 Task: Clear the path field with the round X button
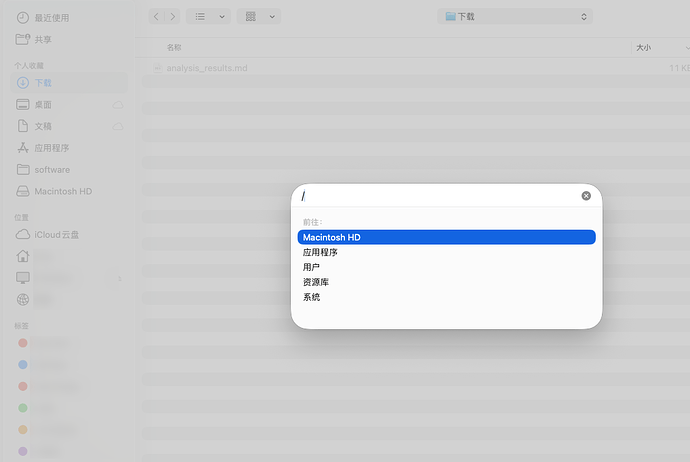pyautogui.click(x=586, y=196)
